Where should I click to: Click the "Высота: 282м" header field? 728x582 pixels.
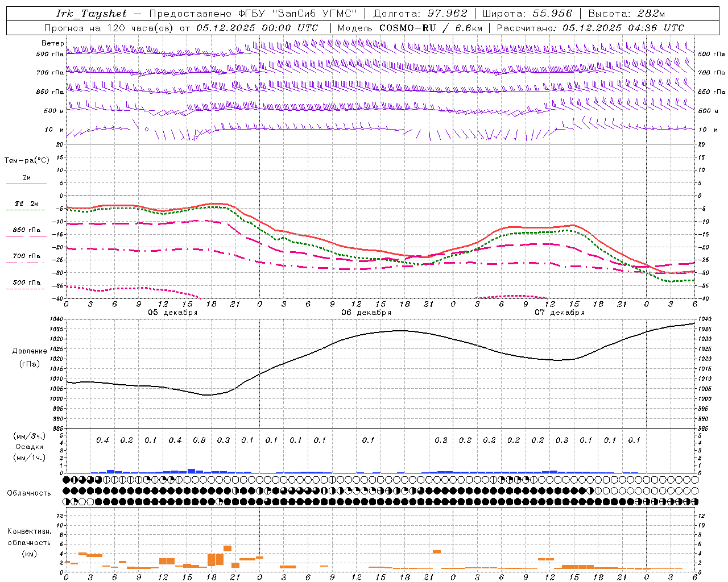[626, 14]
